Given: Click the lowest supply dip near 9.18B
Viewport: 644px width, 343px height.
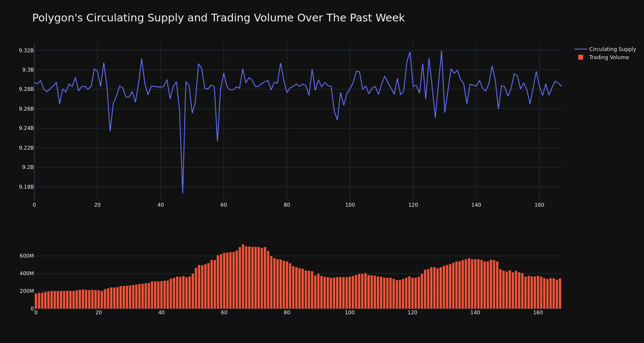Looking at the screenshot, I should [x=182, y=193].
